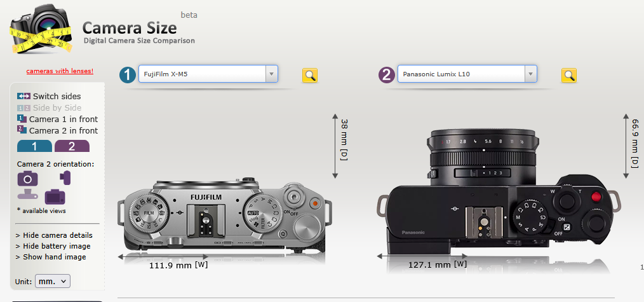Click the Switch sides arrows icon
Screen dimensions: 644x302
pyautogui.click(x=23, y=96)
